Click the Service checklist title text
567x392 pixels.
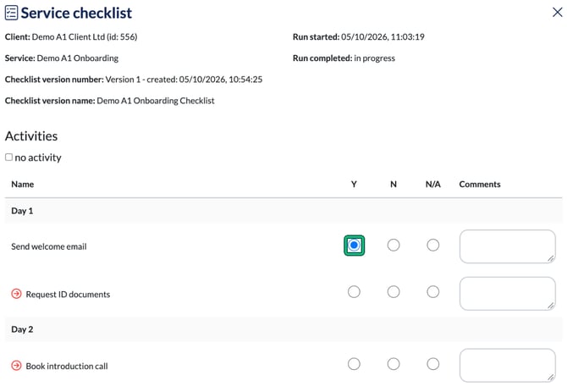coord(76,13)
